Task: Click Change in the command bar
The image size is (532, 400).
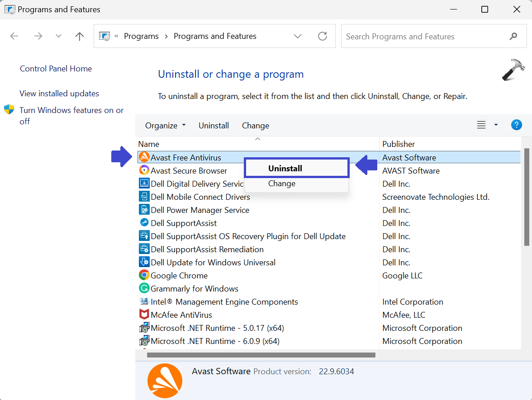Action: [x=256, y=126]
